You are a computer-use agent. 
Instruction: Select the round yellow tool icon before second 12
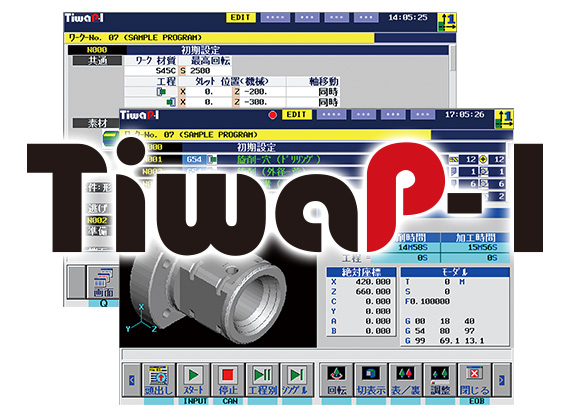[x=483, y=159]
